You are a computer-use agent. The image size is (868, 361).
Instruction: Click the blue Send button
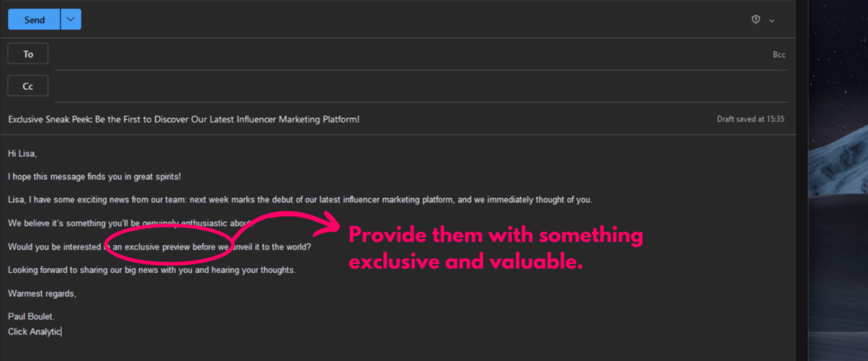click(34, 20)
